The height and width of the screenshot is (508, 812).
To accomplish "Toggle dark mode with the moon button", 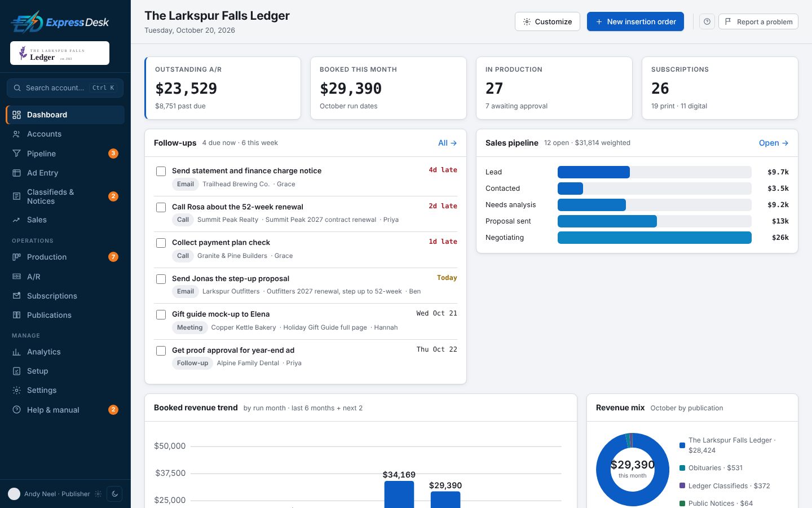I will pyautogui.click(x=114, y=494).
